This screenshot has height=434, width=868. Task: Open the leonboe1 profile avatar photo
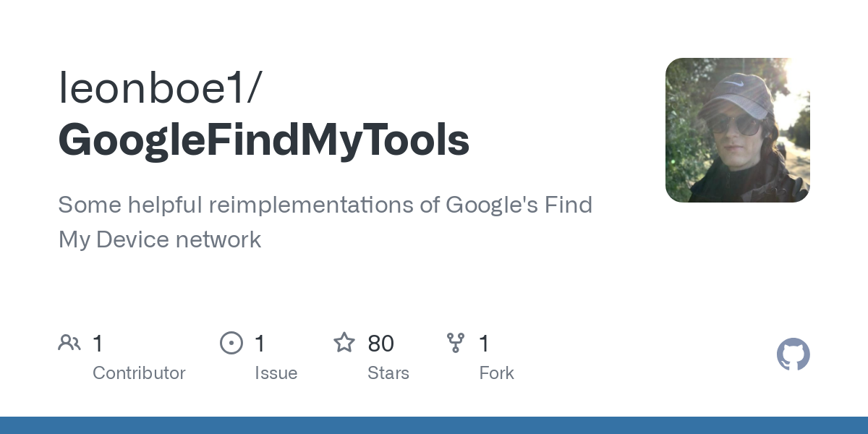pyautogui.click(x=737, y=130)
